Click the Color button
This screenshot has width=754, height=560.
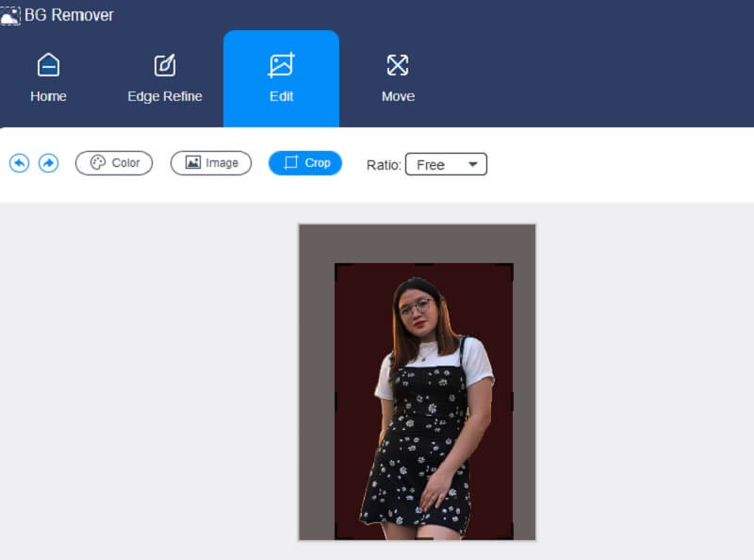[113, 162]
